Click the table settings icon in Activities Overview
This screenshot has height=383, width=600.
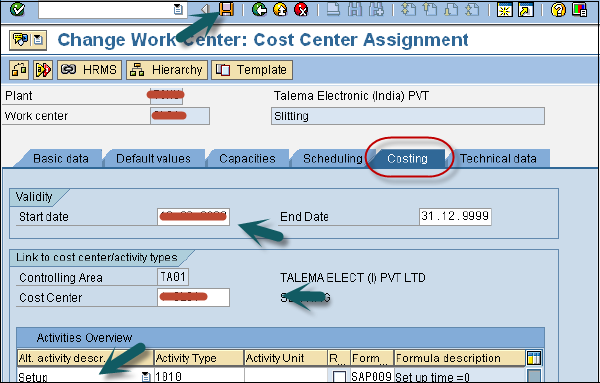(534, 358)
